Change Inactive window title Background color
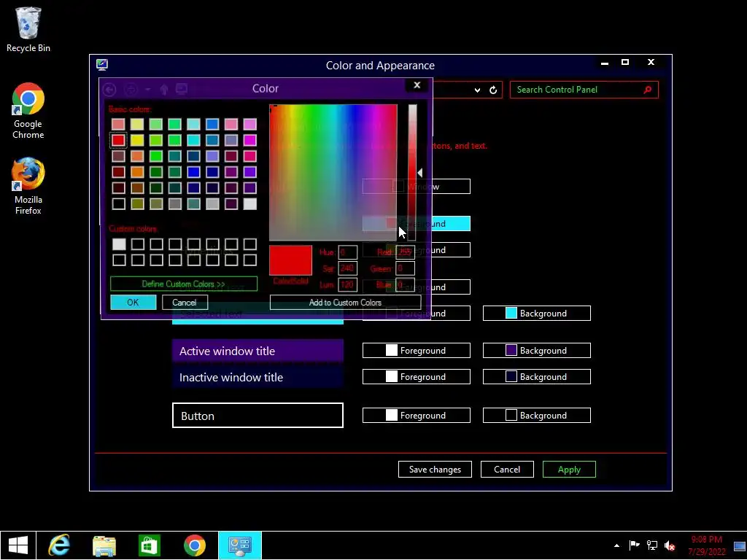This screenshot has height=560, width=747. 536,377
